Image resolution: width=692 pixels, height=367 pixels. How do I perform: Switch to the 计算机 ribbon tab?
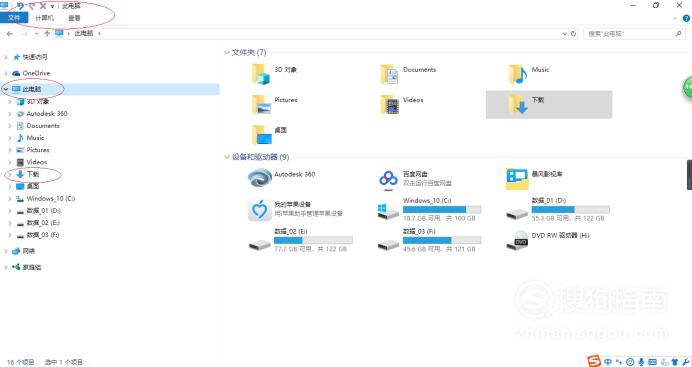coord(44,18)
